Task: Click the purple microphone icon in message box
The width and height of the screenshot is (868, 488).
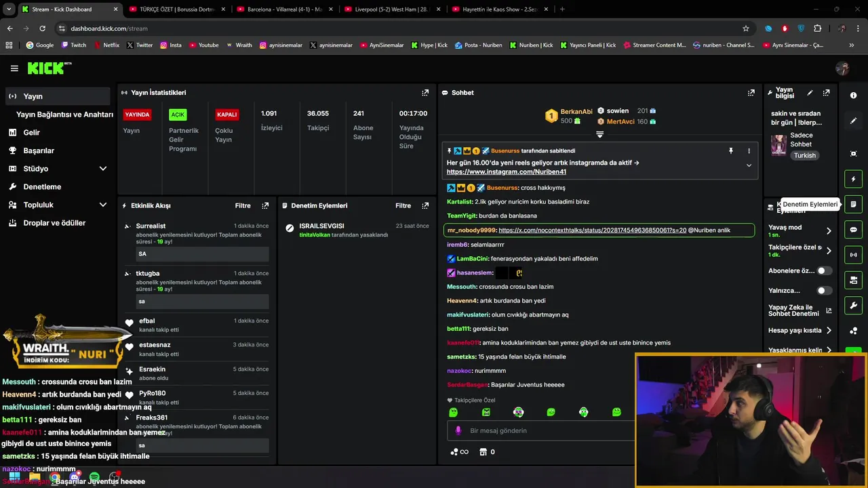Action: pos(458,430)
